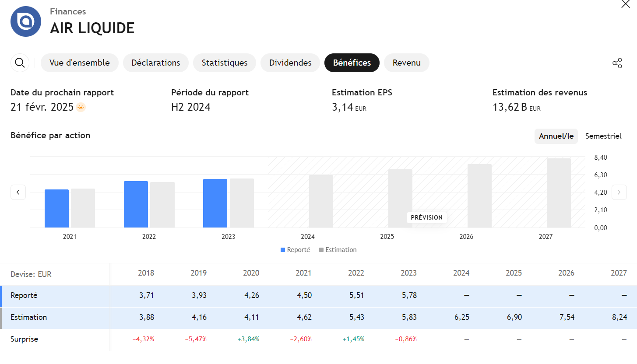The image size is (637, 364).
Task: Click surprise value +3,84%
Action: coord(248,339)
